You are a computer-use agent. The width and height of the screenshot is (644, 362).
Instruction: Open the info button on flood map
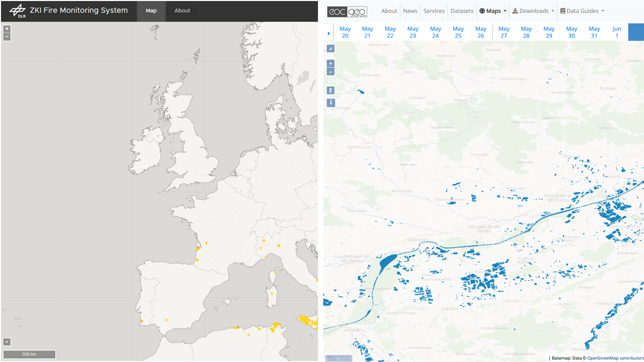pyautogui.click(x=331, y=103)
